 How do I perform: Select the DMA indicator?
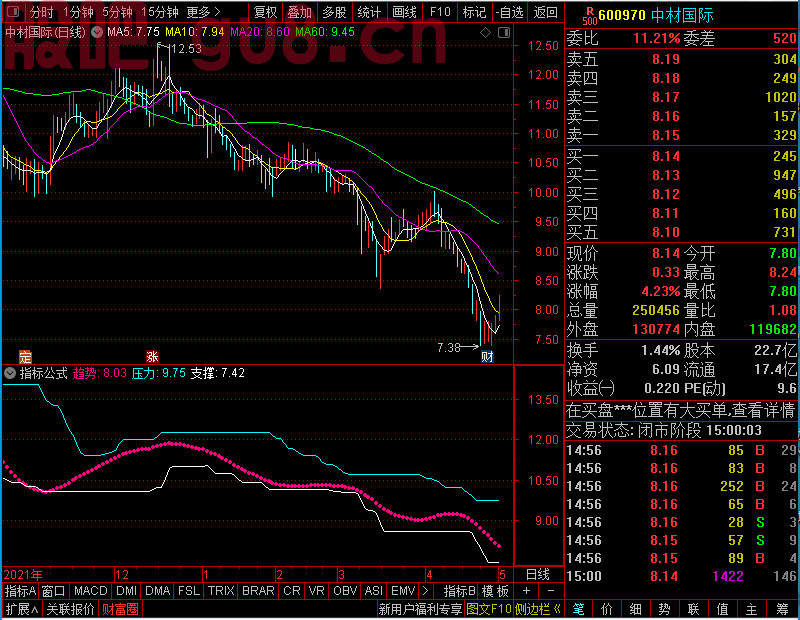(x=158, y=591)
